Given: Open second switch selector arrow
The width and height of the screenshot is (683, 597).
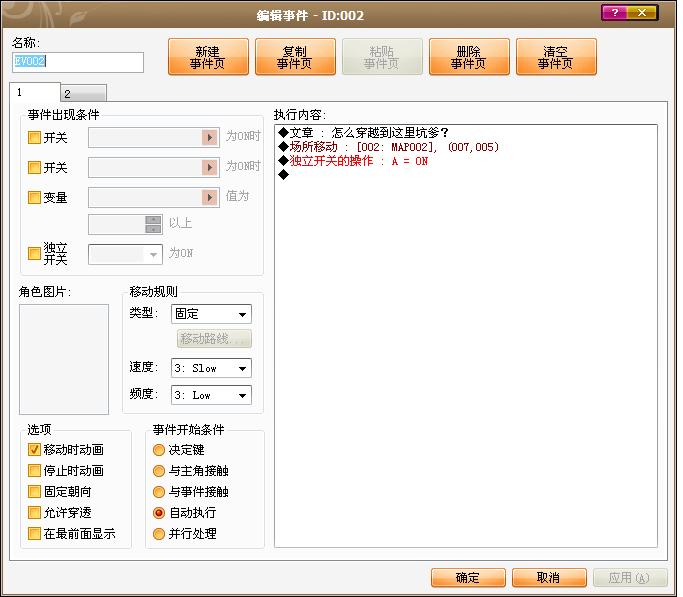Looking at the screenshot, I should pos(210,167).
